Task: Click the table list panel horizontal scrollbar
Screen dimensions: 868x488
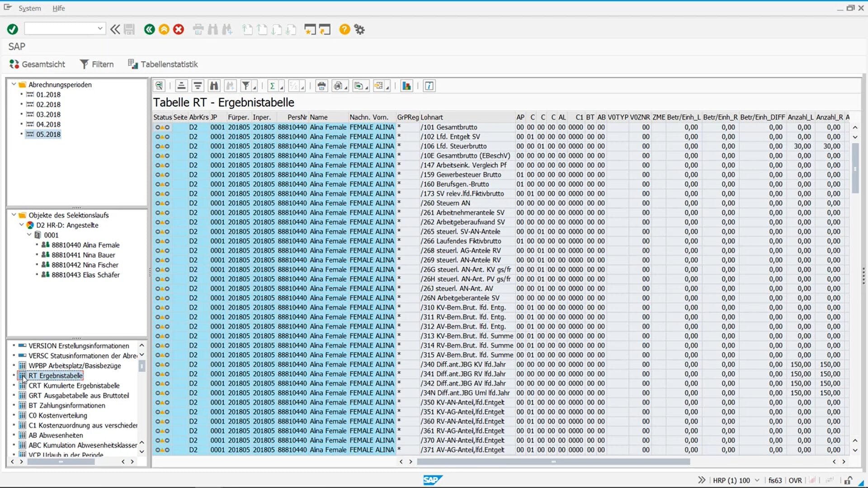Action: click(61, 462)
